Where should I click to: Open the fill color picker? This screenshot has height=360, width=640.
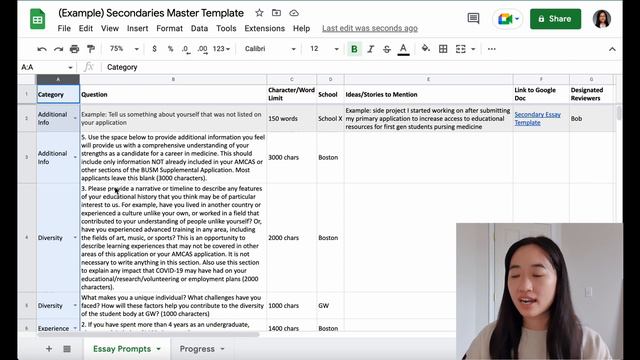426,49
